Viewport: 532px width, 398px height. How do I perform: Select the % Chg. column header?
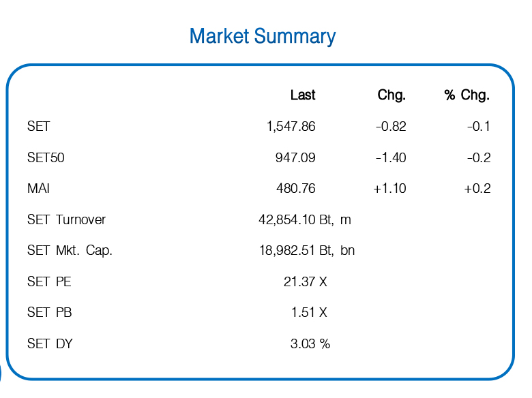[467, 95]
